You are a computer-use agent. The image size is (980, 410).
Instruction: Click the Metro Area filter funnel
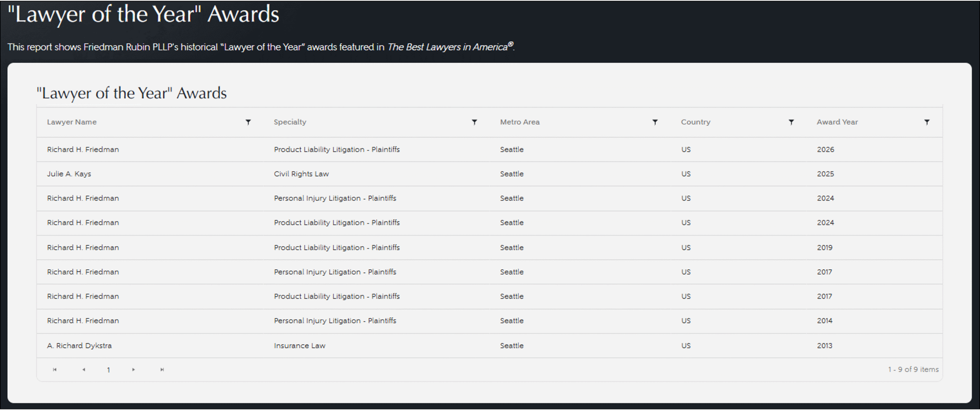tap(655, 122)
